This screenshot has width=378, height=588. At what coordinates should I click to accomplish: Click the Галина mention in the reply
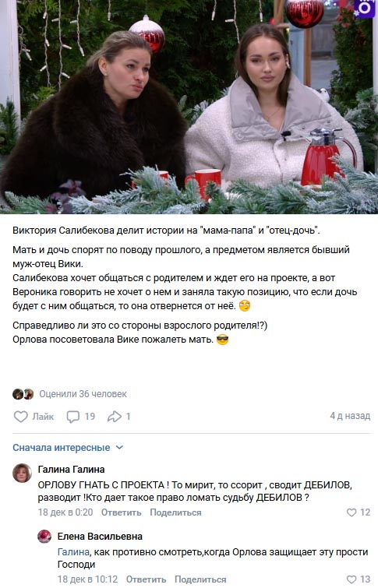[73, 552]
